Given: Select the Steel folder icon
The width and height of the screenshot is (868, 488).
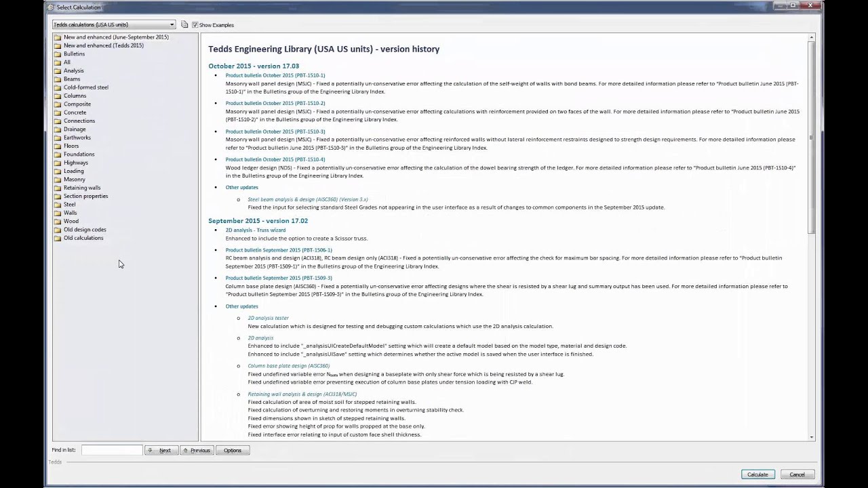Looking at the screenshot, I should point(58,205).
